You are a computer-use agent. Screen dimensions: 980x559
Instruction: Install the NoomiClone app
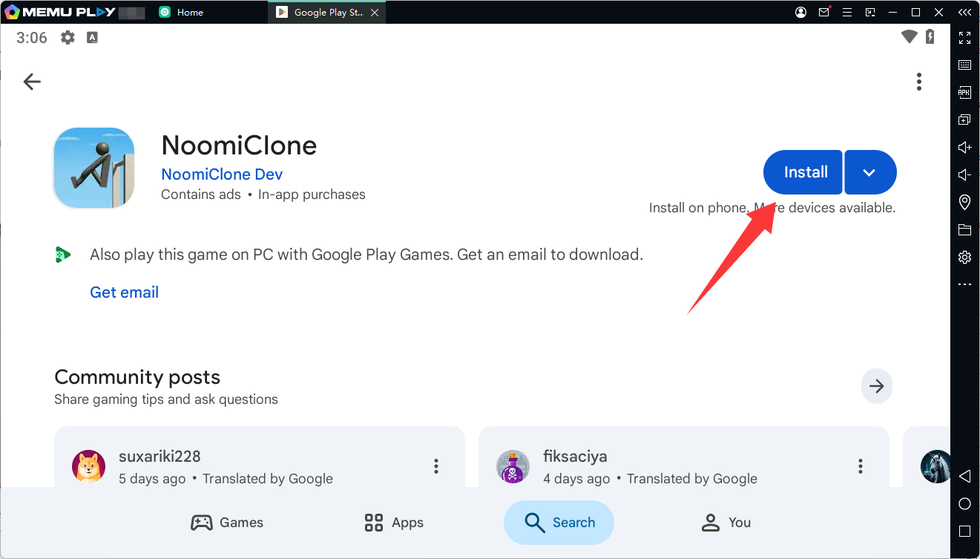point(803,172)
